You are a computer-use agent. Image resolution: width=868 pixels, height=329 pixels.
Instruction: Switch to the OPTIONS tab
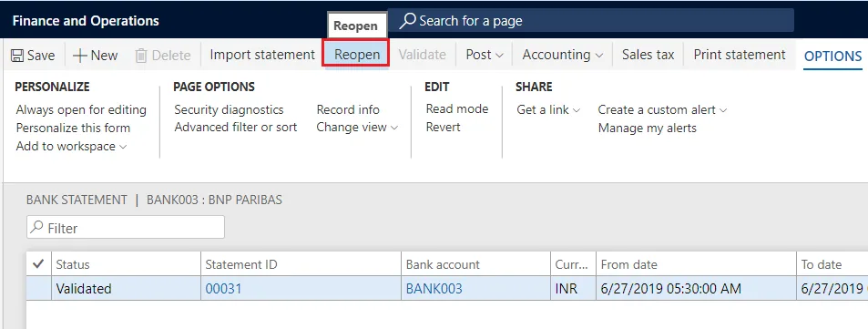[x=832, y=56]
